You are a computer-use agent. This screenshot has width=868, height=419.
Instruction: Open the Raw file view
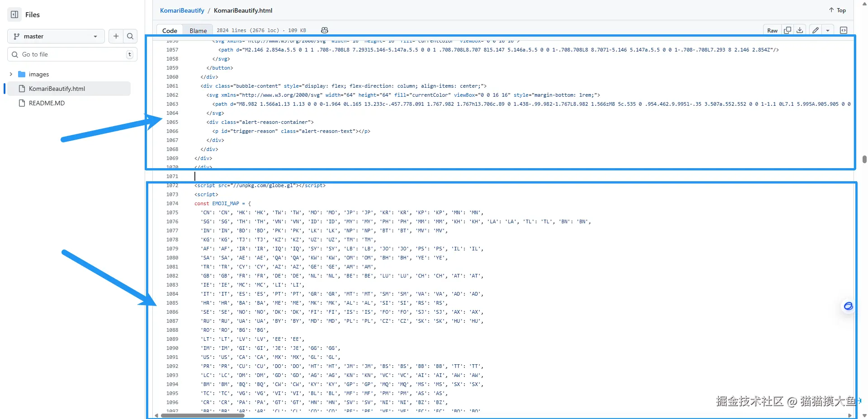pos(772,30)
